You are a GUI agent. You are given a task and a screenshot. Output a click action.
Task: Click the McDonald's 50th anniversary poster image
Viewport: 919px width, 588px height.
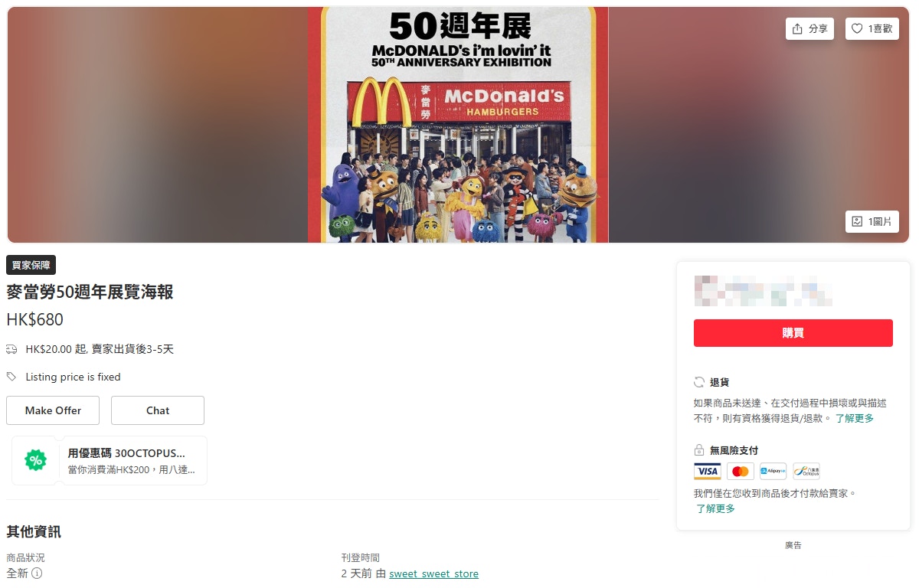coord(458,125)
